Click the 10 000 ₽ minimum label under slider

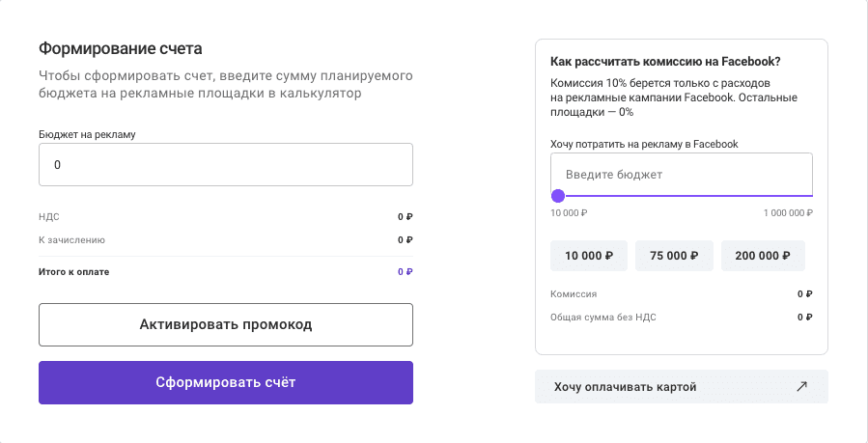pos(569,212)
